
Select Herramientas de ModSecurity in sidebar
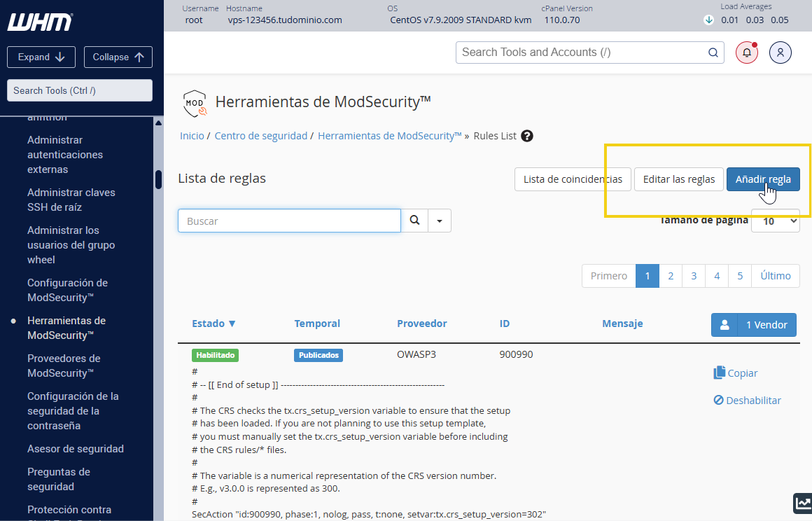click(x=66, y=328)
